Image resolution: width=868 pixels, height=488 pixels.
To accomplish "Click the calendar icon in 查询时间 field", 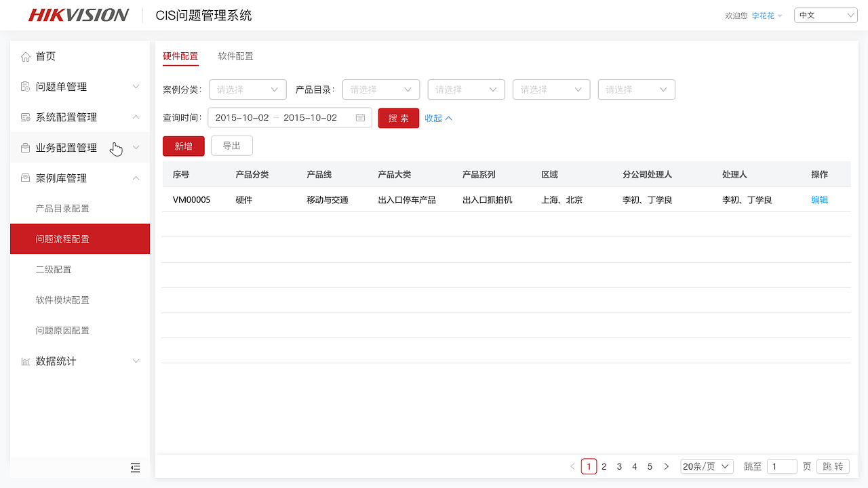I will pos(360,117).
